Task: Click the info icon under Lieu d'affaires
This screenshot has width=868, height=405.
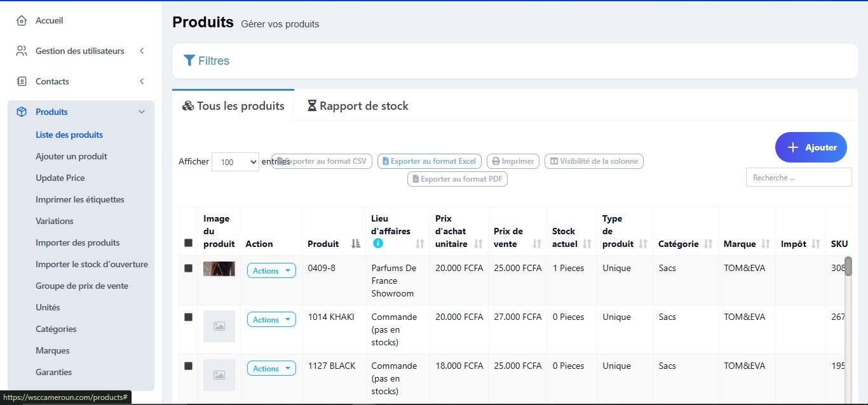Action: pos(377,243)
